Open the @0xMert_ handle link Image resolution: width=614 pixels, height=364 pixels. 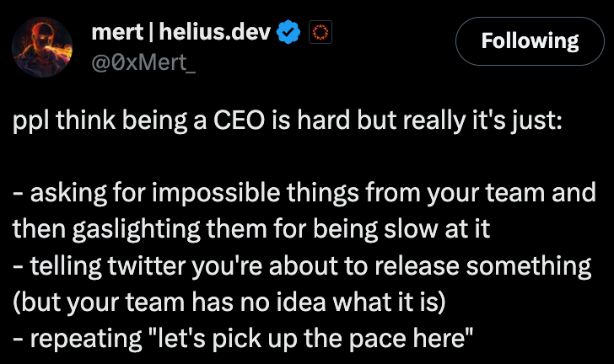(143, 62)
